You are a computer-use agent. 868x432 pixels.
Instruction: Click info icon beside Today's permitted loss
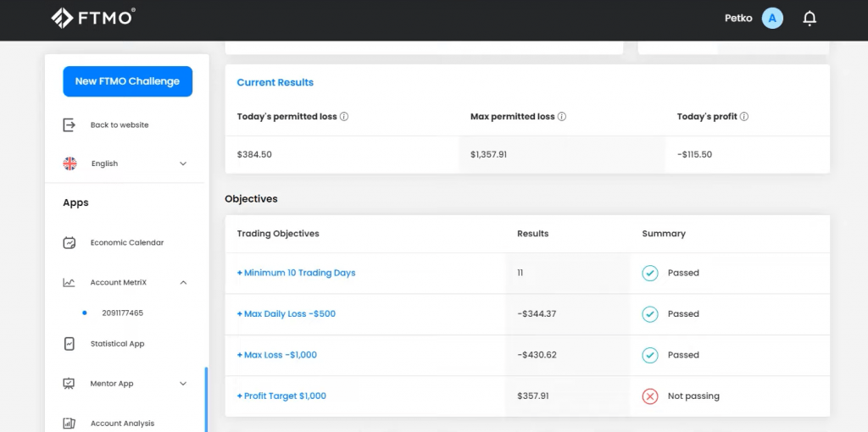[x=344, y=117]
